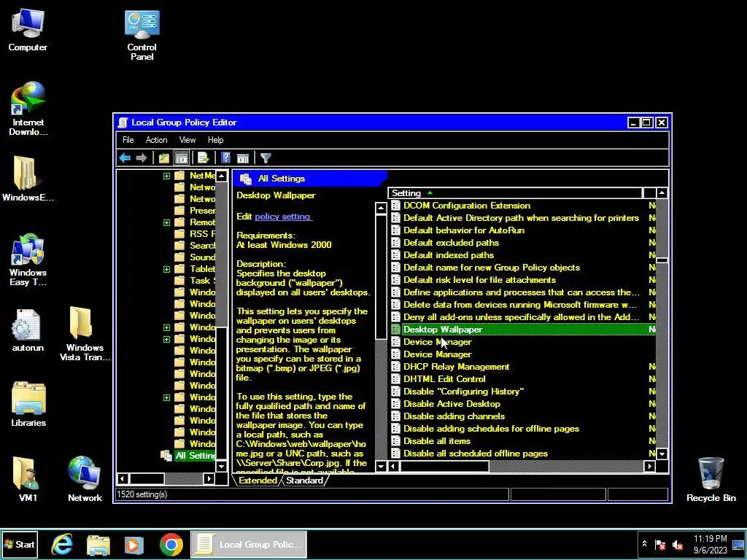The height and width of the screenshot is (560, 747).
Task: Click the console tree scroll-left arrow
Action: pyautogui.click(x=123, y=478)
